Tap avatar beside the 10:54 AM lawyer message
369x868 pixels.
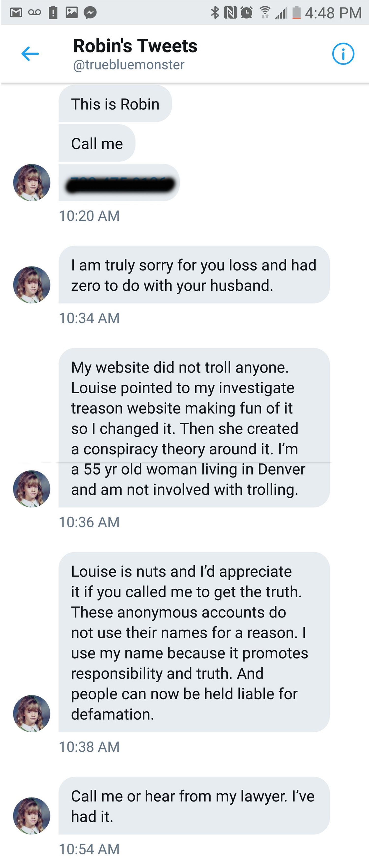32,816
